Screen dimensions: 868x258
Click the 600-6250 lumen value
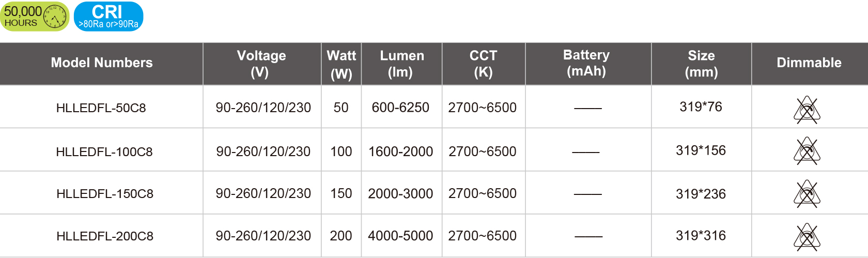[x=400, y=108]
